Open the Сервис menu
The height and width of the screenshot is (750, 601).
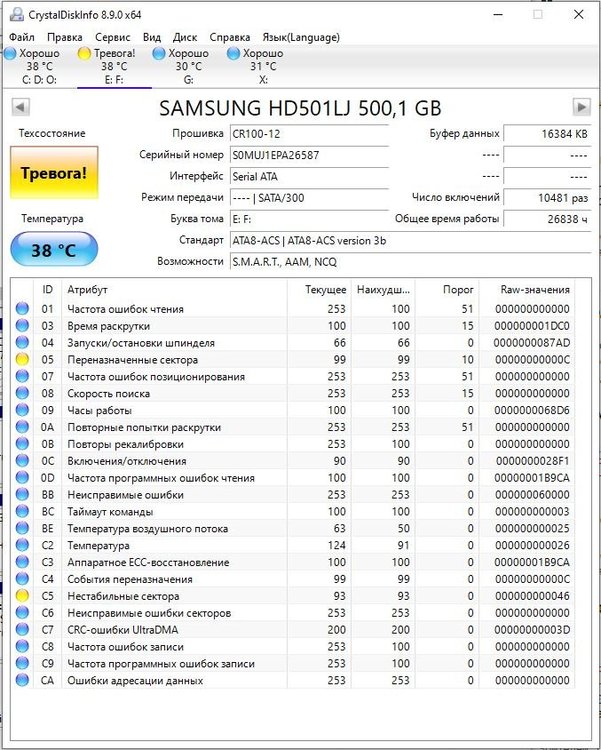(x=112, y=37)
